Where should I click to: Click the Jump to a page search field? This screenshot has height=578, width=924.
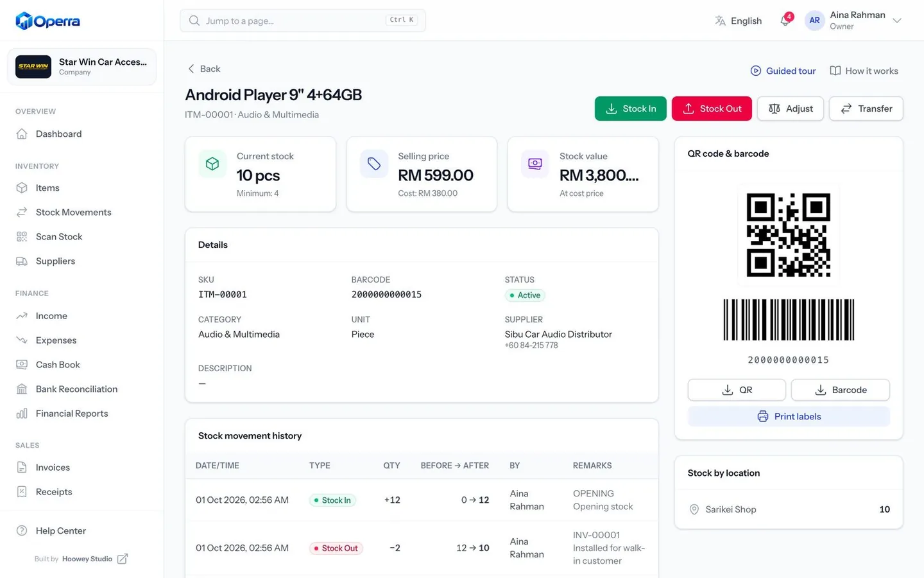click(303, 21)
